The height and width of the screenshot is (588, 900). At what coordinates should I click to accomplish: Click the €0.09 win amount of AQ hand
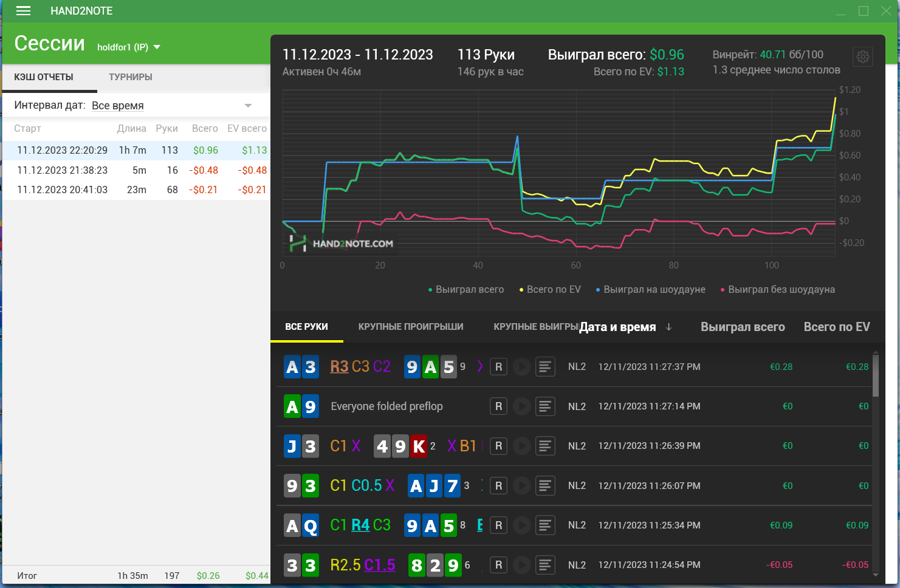[781, 525]
